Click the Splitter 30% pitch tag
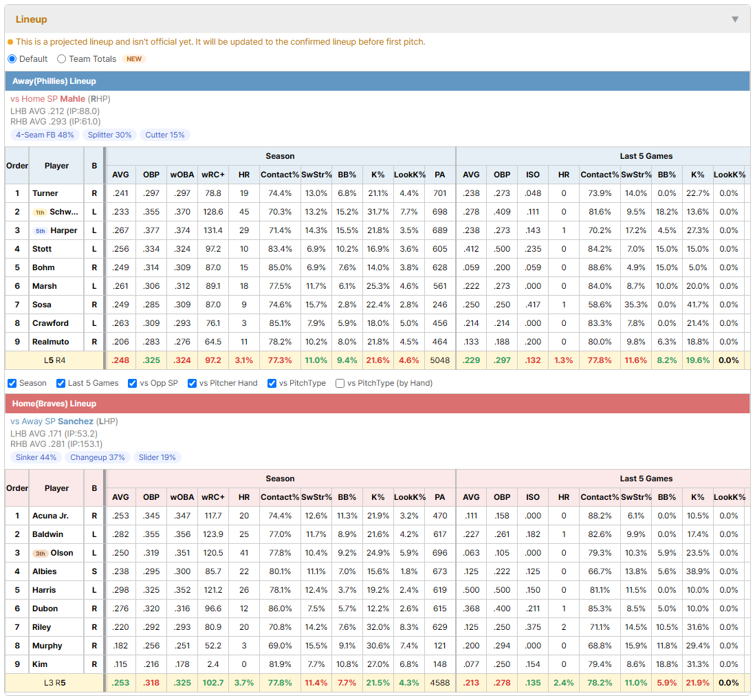Image resolution: width=755 pixels, height=700 pixels. (x=110, y=135)
